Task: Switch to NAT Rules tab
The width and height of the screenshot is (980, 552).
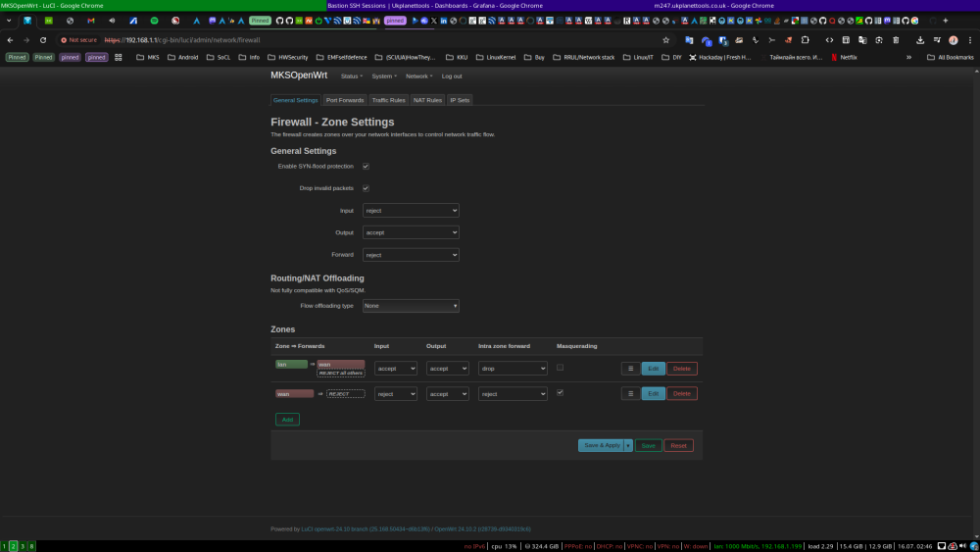Action: coord(427,100)
